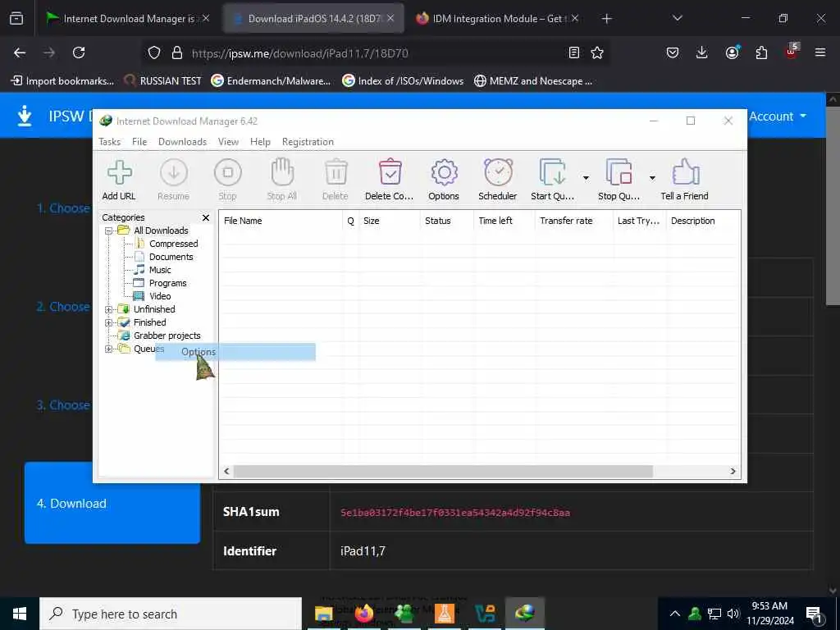The image size is (840, 630).
Task: Close the Categories panel
Action: [206, 217]
